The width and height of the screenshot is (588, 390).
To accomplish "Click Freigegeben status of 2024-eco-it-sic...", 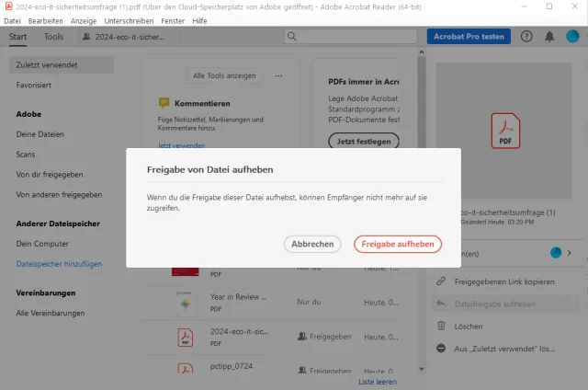I will (x=324, y=337).
